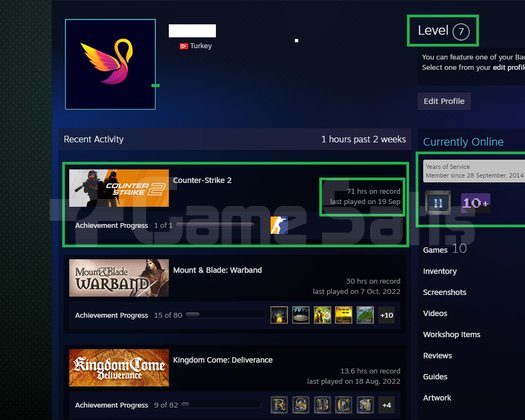Screen dimensions: 525x420
Task: Click the first Warband achievement icon
Action: pos(279,315)
